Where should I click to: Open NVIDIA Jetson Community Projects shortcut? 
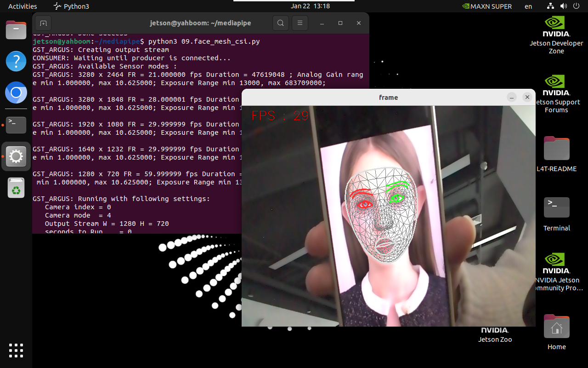tap(556, 272)
